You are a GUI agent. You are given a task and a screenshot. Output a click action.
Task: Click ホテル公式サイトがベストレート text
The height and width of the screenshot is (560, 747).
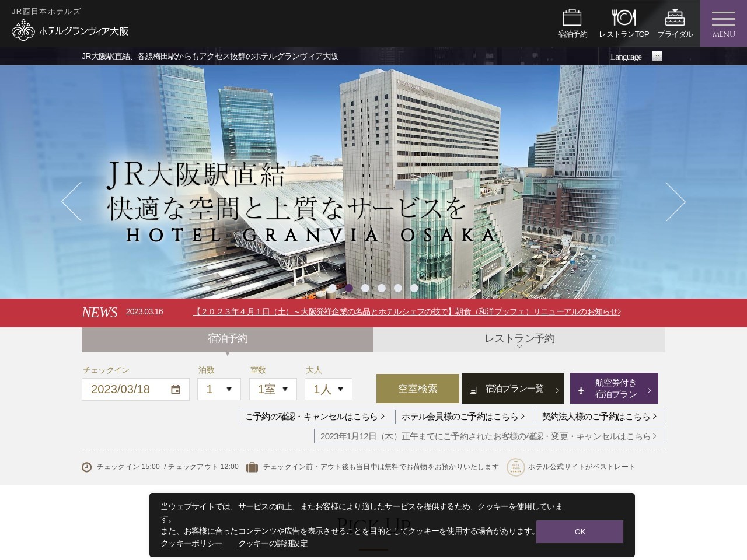pos(581,467)
